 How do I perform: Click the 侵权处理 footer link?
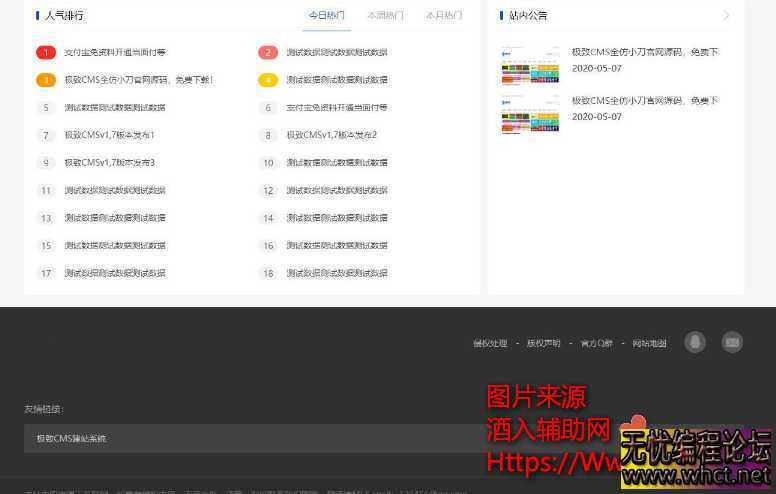[490, 344]
